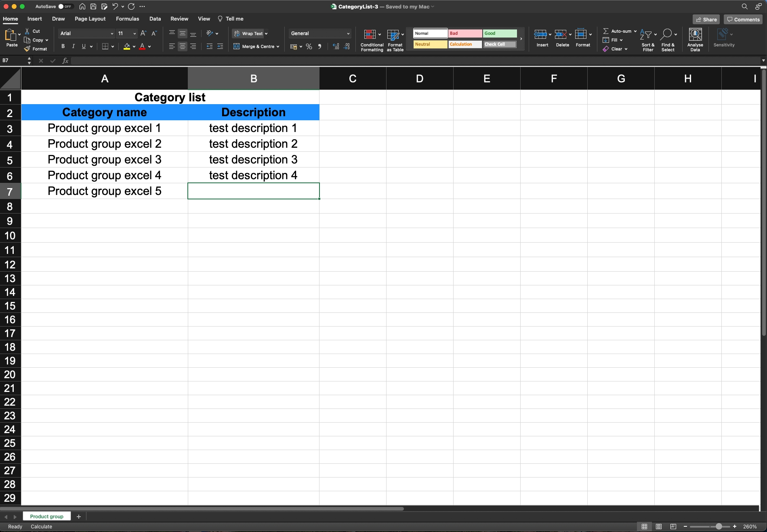Viewport: 767px width, 532px height.
Task: Open the Page Layout tab
Action: [x=90, y=19]
